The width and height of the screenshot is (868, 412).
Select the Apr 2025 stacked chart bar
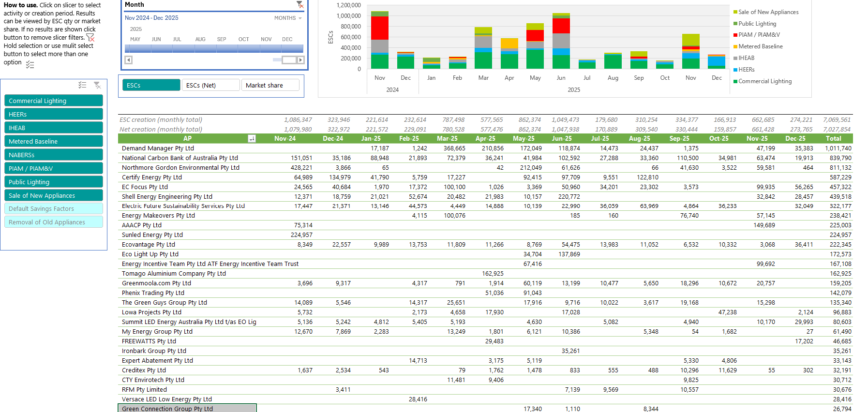[x=509, y=54]
